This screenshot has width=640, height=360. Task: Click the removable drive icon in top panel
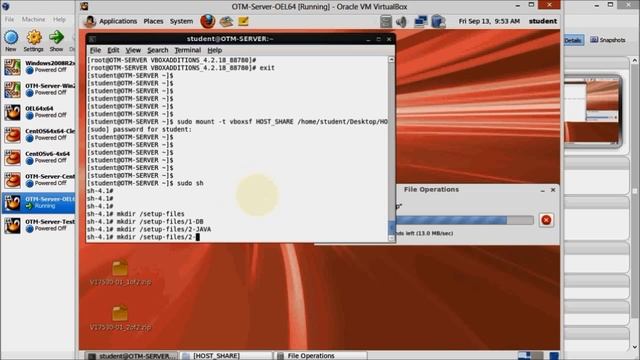[x=438, y=21]
